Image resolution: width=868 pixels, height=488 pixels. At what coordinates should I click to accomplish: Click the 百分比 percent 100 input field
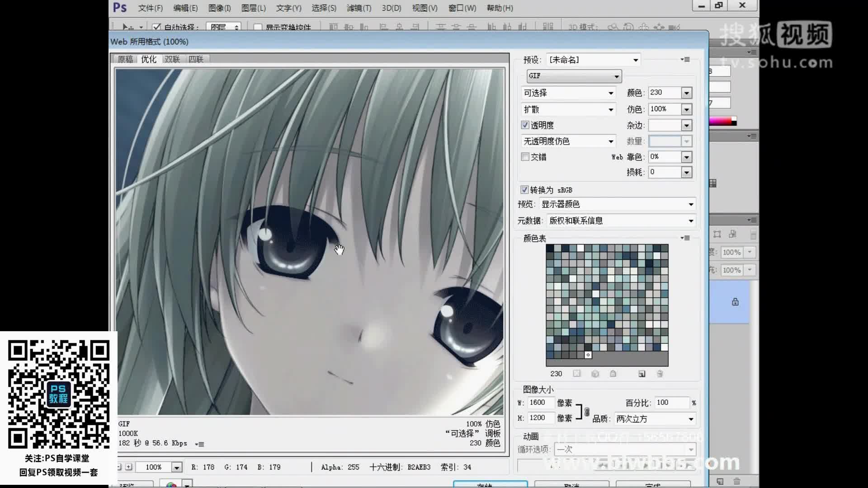672,403
